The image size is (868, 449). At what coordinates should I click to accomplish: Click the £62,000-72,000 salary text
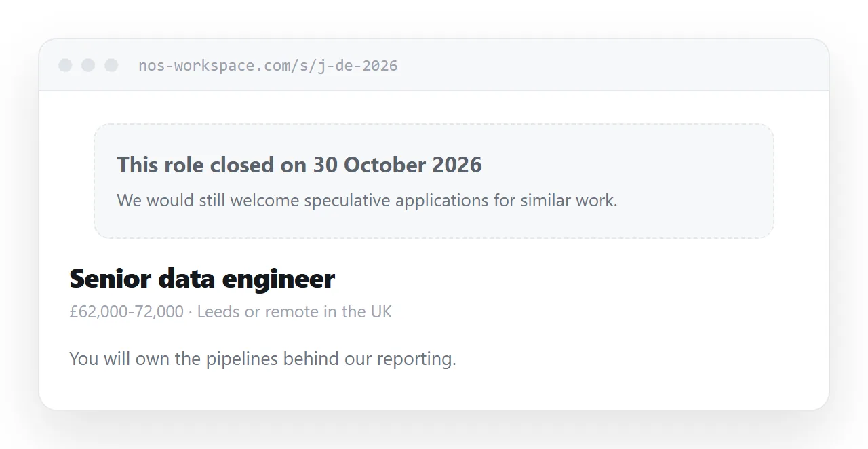point(126,312)
